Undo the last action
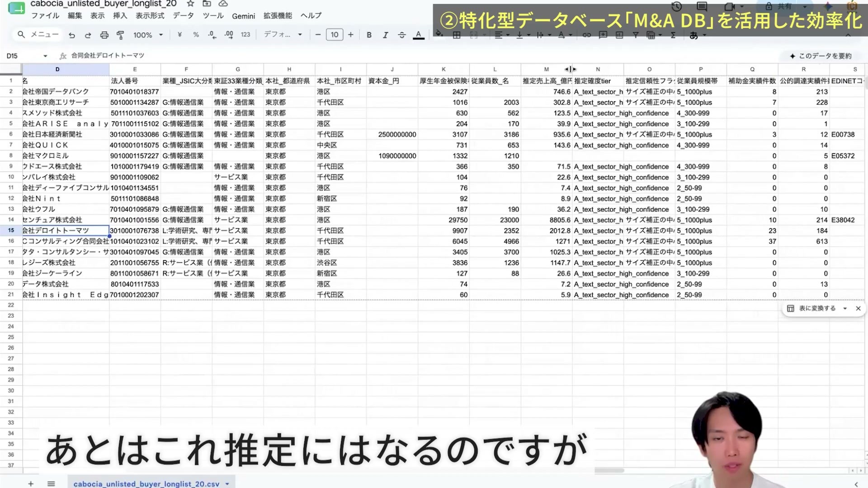Viewport: 868px width, 488px height. point(72,35)
